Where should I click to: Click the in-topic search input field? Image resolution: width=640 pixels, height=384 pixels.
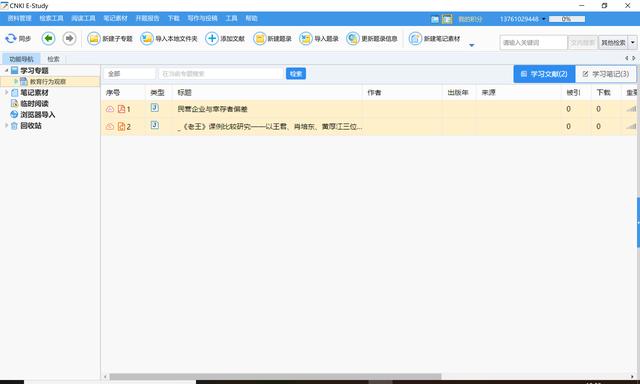tap(221, 74)
